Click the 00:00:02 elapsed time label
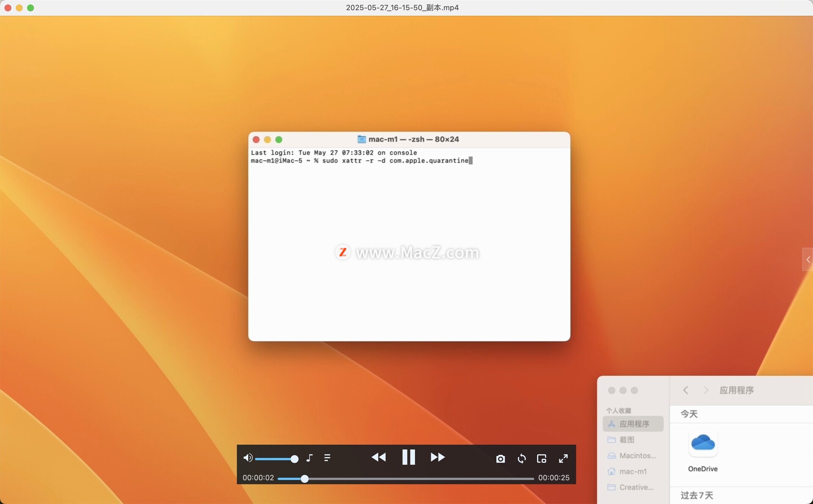This screenshot has width=813, height=504. (x=258, y=478)
